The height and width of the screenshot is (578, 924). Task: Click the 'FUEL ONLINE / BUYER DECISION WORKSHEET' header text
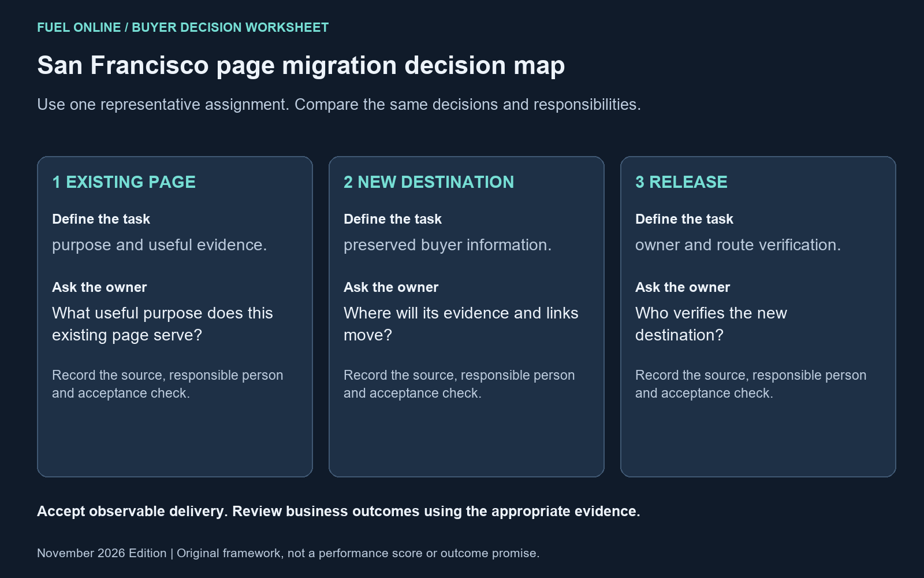click(182, 28)
